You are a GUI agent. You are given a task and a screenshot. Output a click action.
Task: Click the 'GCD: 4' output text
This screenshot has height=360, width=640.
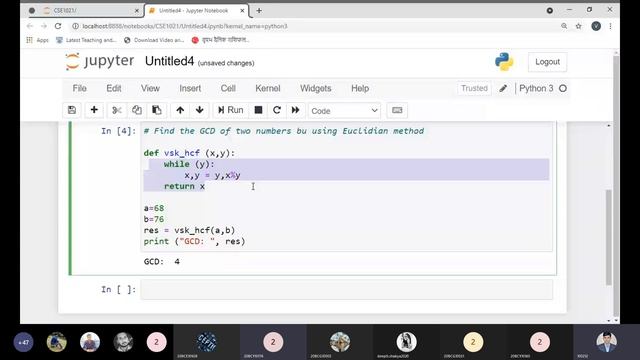[162, 262]
